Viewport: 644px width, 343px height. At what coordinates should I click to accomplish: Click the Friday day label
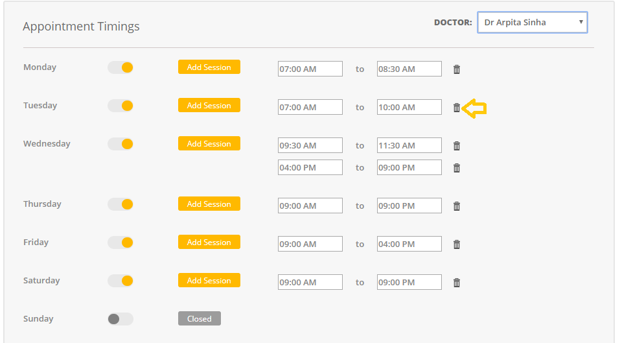[36, 242]
